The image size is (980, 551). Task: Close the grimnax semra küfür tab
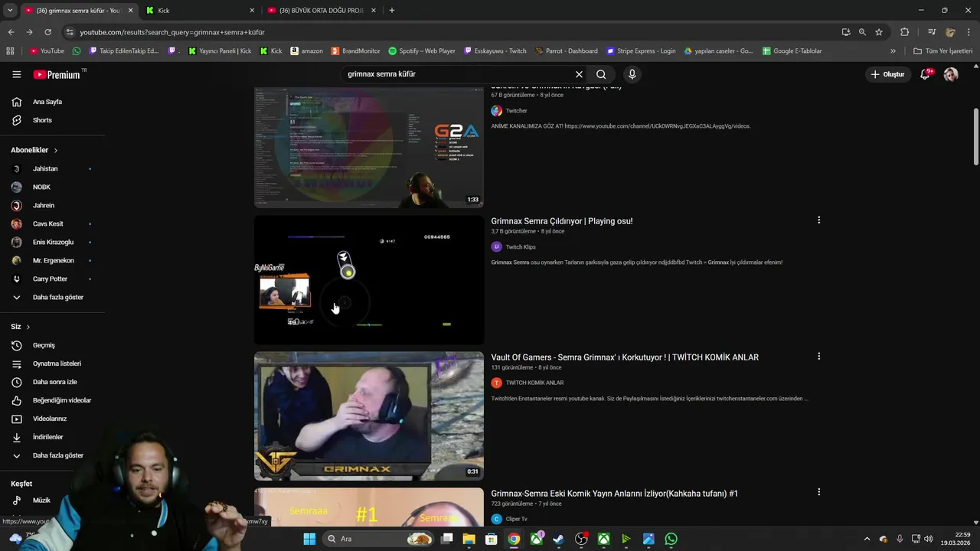130,11
